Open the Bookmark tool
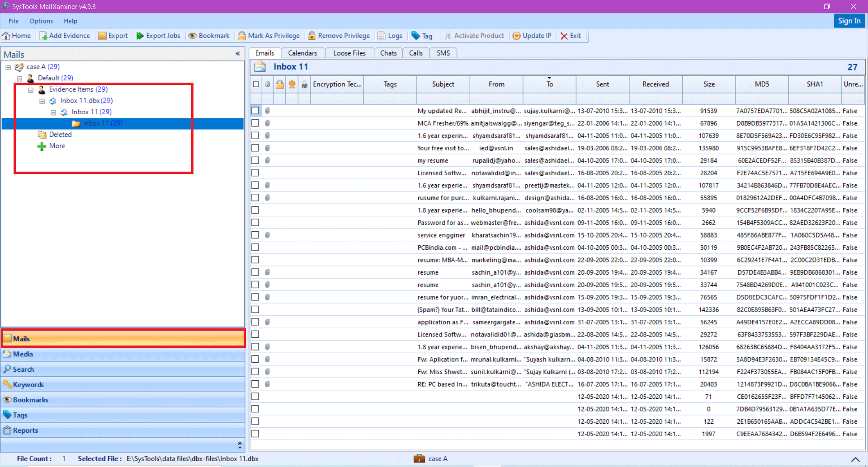The width and height of the screenshot is (868, 467). (208, 36)
